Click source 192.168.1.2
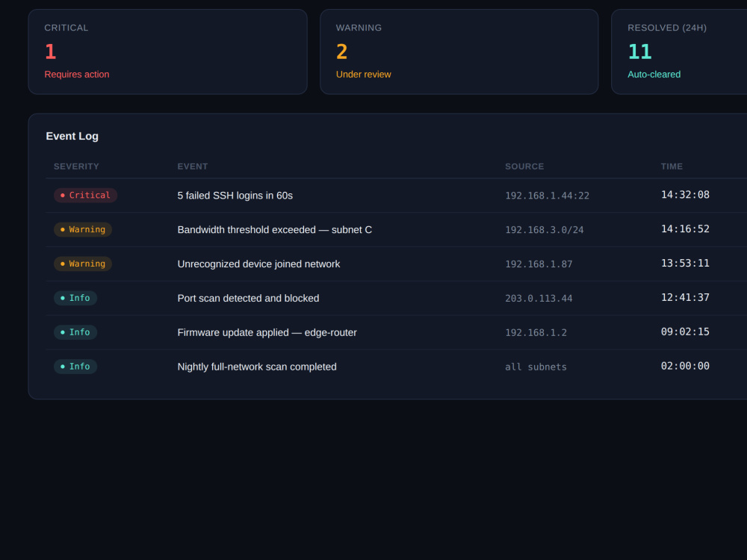 [x=536, y=333]
